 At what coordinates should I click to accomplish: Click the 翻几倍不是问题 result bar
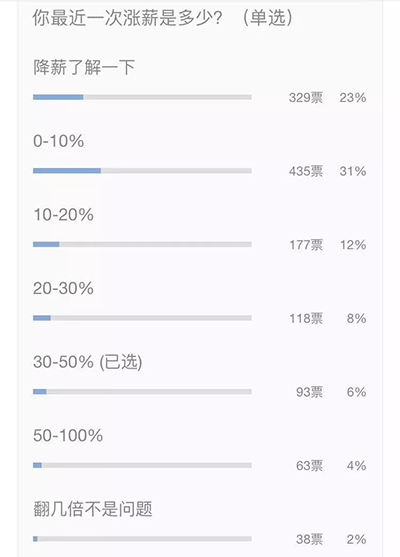point(142,539)
